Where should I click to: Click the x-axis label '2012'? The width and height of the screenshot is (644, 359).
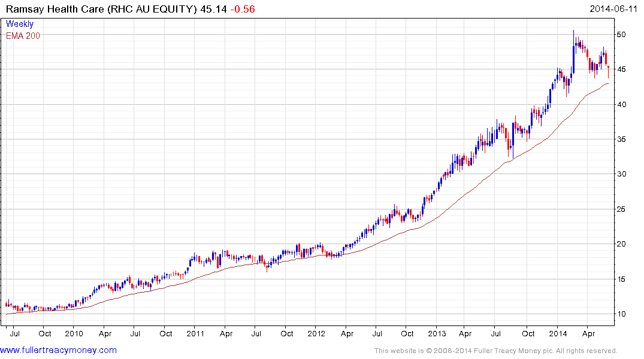pyautogui.click(x=316, y=333)
